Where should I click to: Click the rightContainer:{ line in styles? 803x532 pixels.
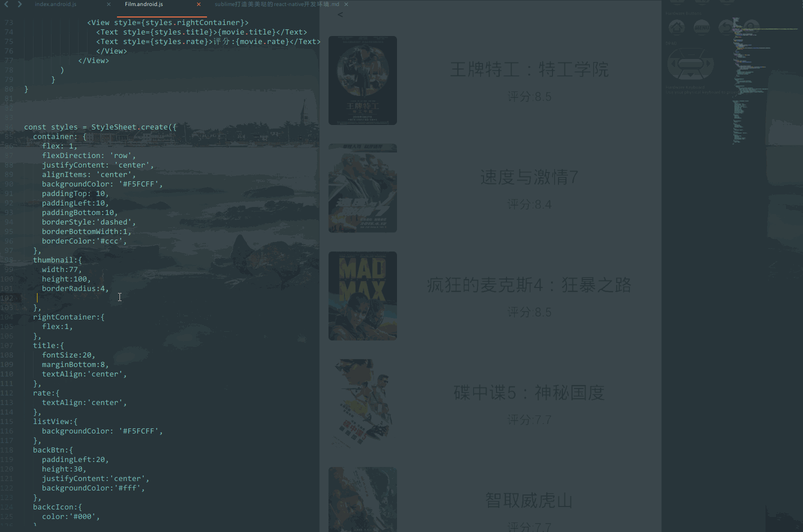click(x=68, y=317)
